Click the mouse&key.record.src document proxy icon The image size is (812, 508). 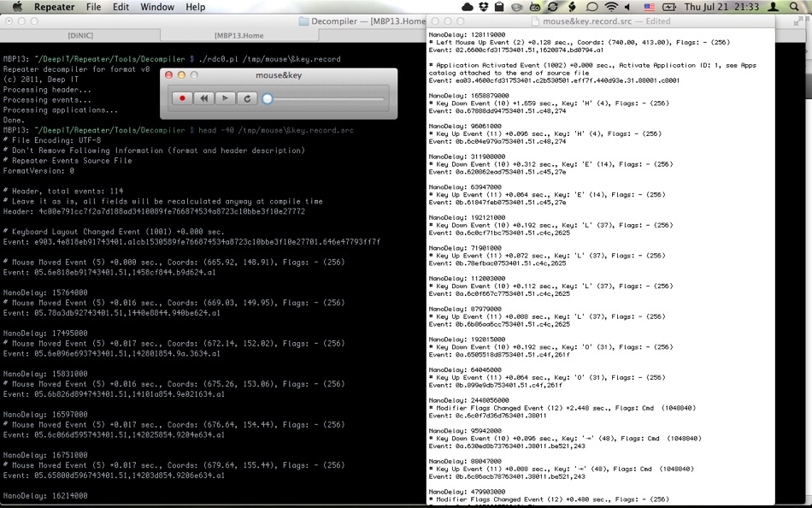[x=535, y=21]
